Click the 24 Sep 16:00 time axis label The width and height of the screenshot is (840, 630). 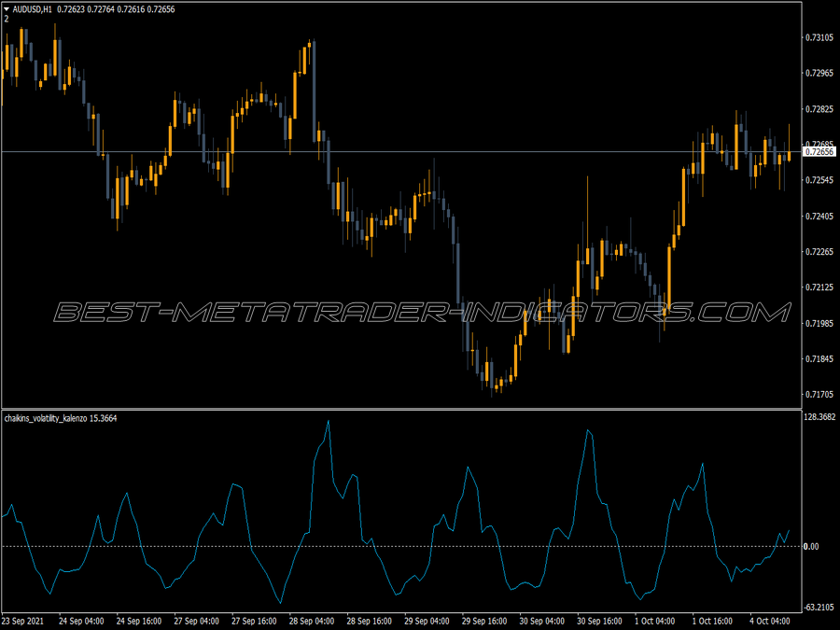pos(139,622)
